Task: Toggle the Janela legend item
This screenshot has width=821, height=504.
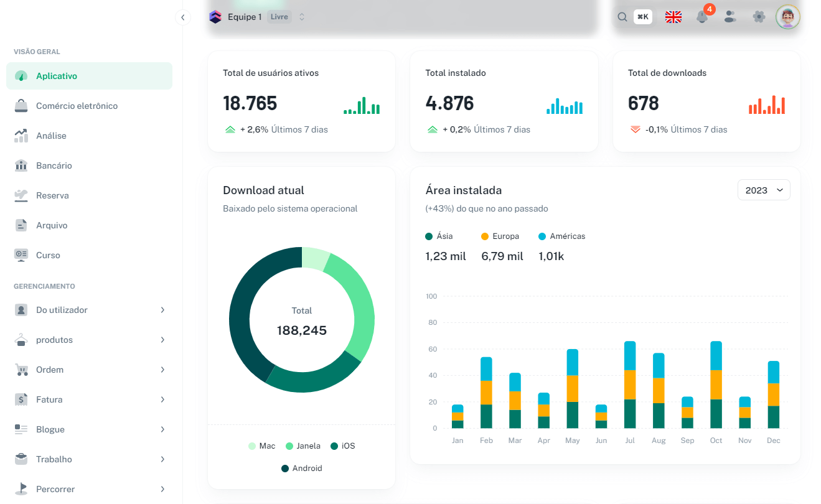Action: pos(303,446)
